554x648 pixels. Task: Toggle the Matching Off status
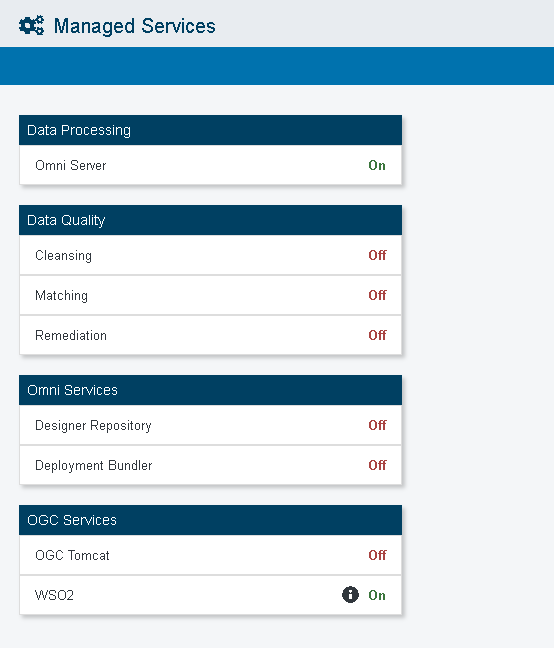(x=377, y=295)
